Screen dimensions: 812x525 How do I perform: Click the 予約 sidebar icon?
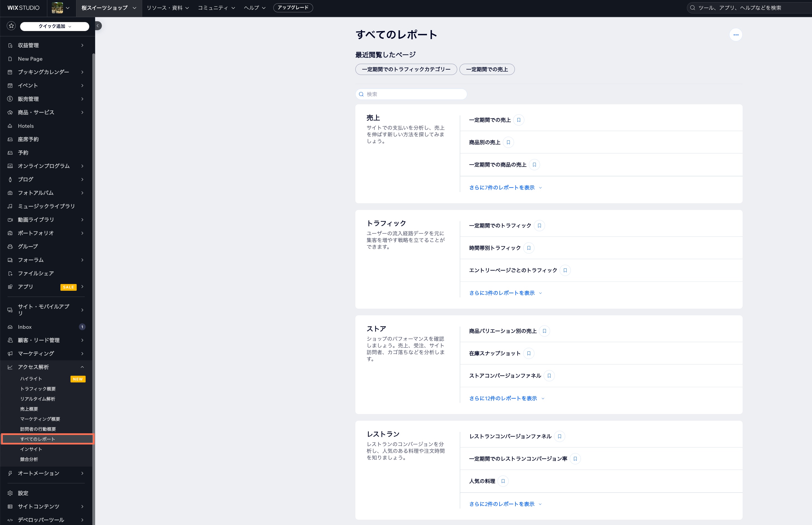click(x=10, y=153)
